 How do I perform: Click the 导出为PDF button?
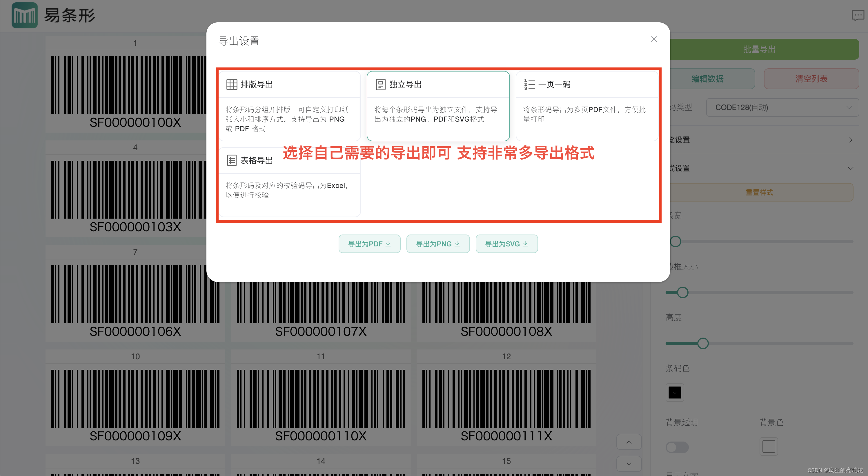[369, 244]
